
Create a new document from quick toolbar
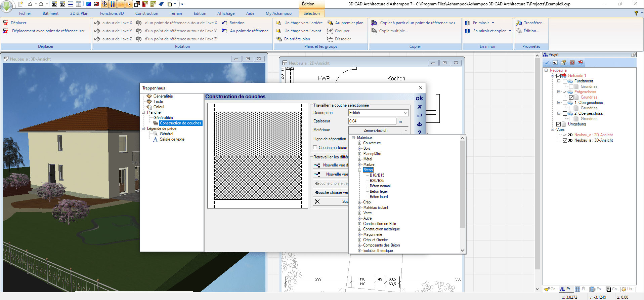pos(20,4)
